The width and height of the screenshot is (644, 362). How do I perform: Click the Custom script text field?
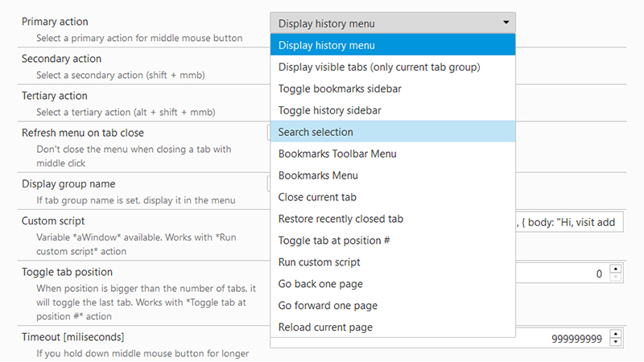point(569,222)
